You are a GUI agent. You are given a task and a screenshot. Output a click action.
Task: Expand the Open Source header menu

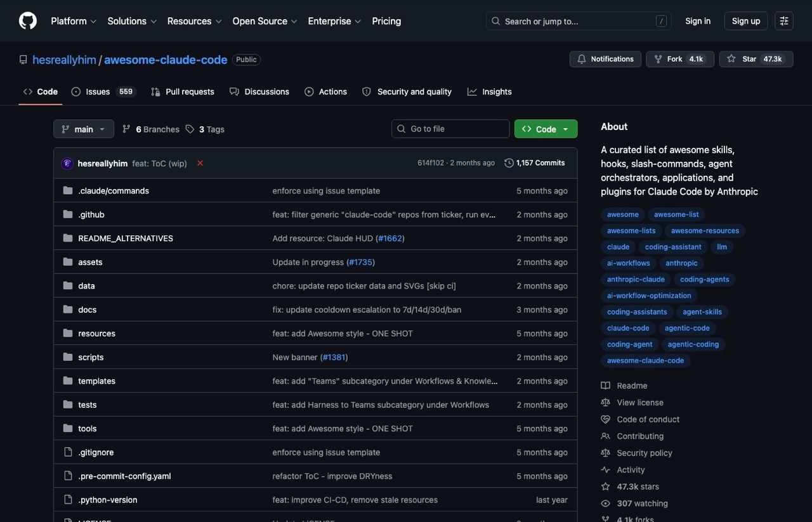pyautogui.click(x=265, y=21)
